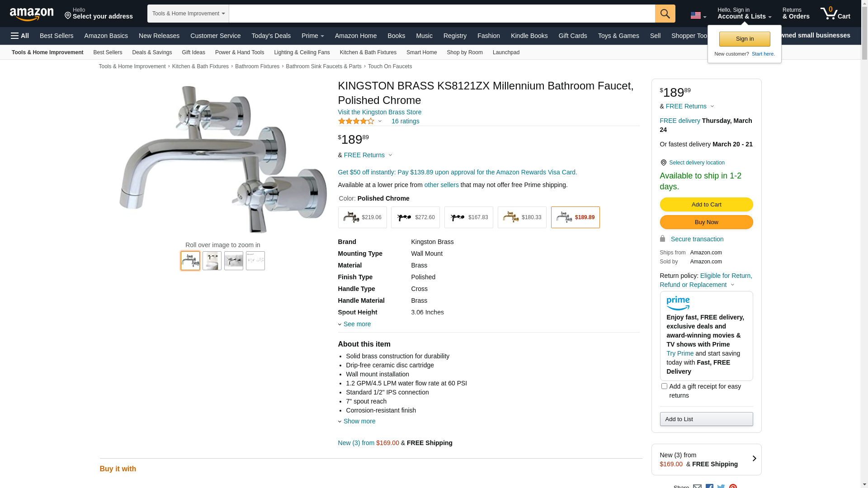Screen dimensions: 868x488
Task: Select the second product thumbnail image
Action: pos(212,261)
